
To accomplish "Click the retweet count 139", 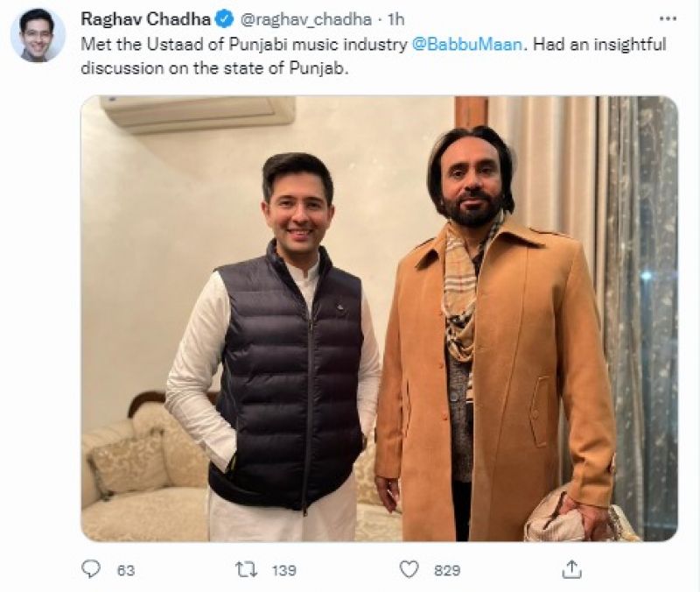I will 284,570.
